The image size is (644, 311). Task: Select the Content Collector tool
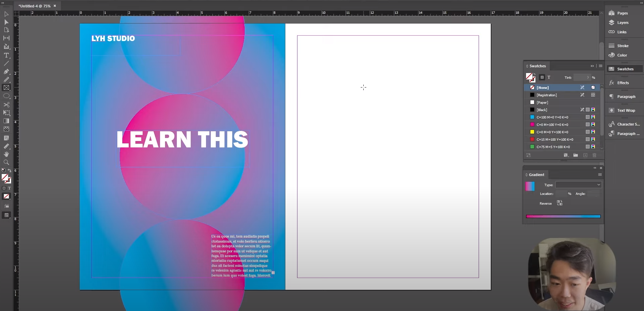coord(6,47)
